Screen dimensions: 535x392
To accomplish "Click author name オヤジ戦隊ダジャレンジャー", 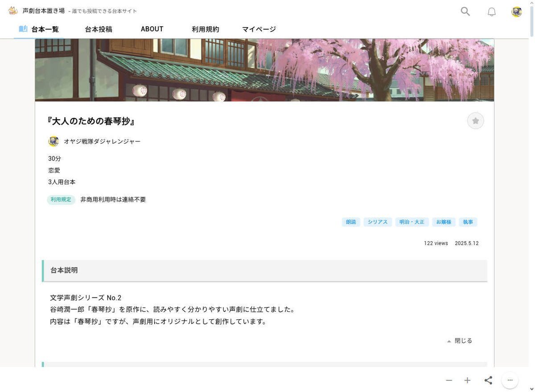I will (102, 141).
